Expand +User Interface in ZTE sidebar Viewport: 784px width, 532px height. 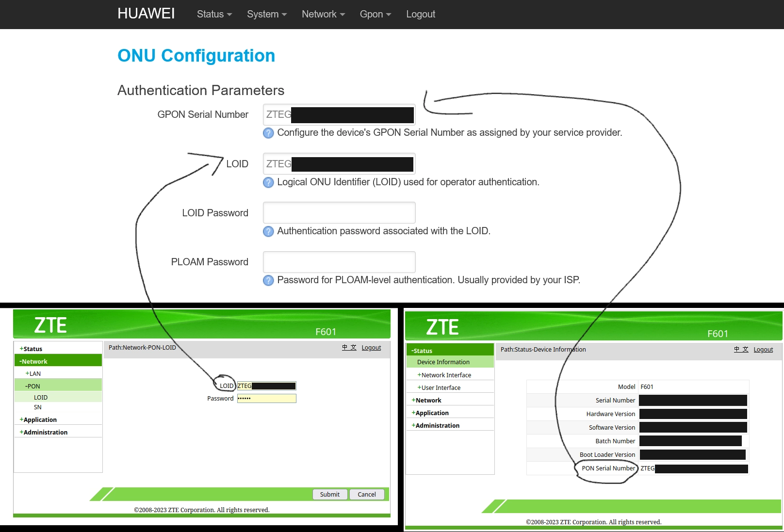point(439,388)
